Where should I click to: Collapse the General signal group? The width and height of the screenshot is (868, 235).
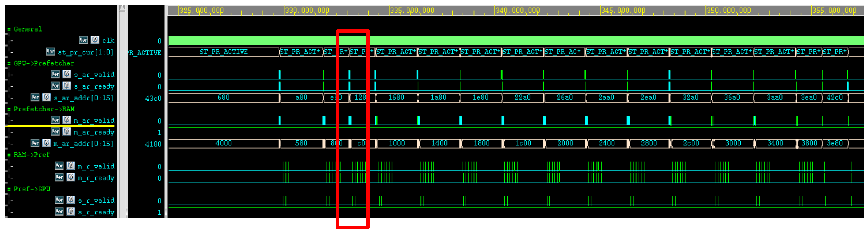(9, 29)
